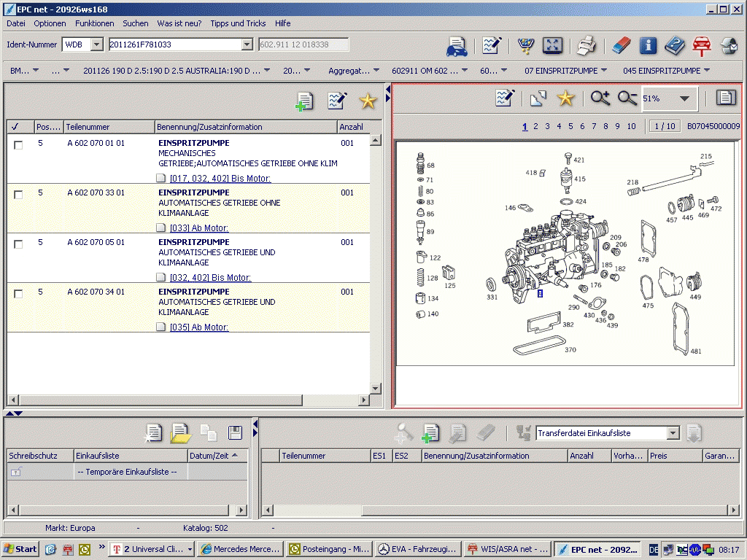Click the Windows Start button
Image resolution: width=747 pixels, height=560 pixels.
[20, 549]
